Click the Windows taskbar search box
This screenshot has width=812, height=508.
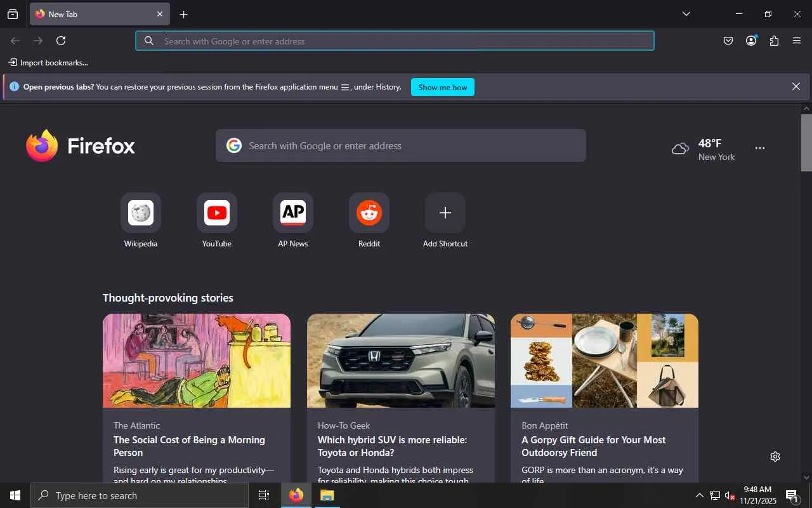[140, 495]
